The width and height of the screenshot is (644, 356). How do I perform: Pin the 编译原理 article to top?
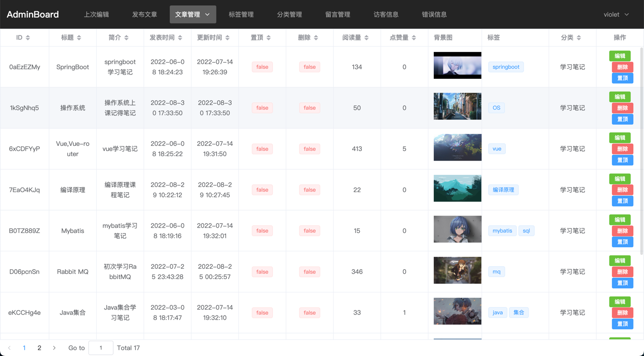[623, 201]
